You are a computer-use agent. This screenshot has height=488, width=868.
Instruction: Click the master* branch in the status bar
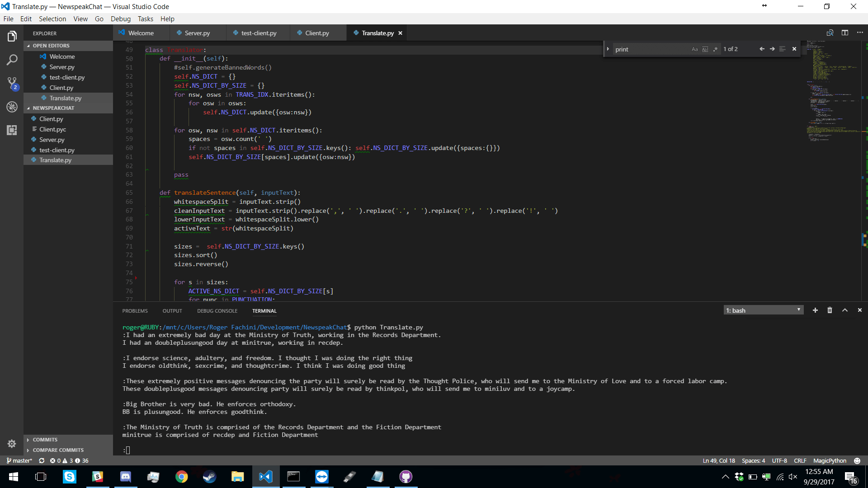tap(19, 460)
